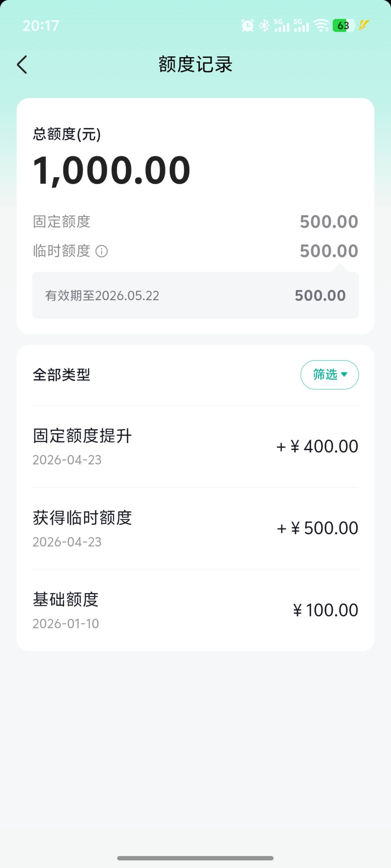Tap the 临时额度 label
This screenshot has height=868, width=391.
(x=61, y=251)
